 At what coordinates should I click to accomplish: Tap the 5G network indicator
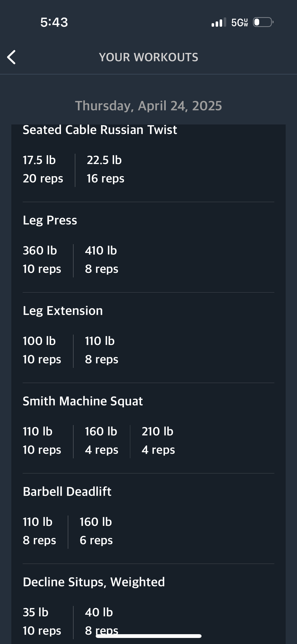coord(239,22)
